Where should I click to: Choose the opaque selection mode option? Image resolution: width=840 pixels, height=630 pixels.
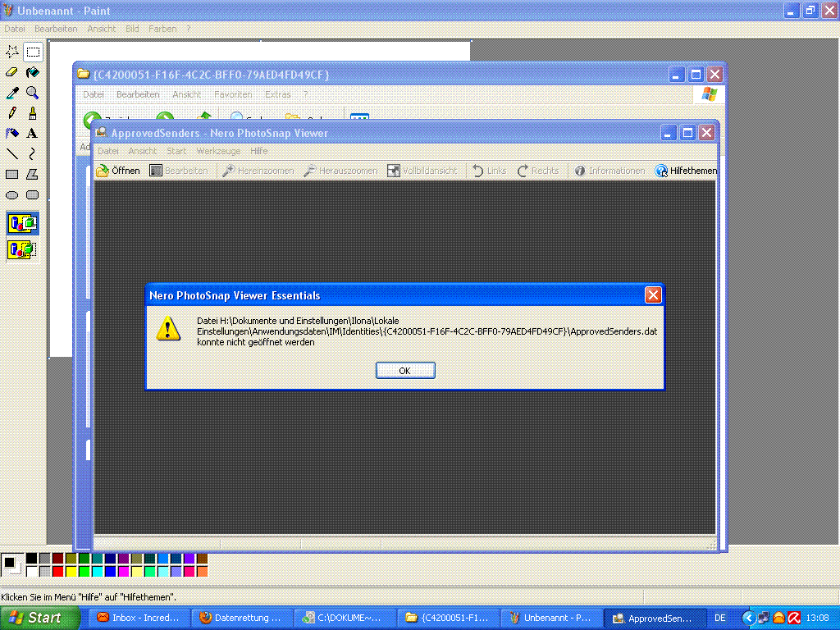pyautogui.click(x=22, y=223)
